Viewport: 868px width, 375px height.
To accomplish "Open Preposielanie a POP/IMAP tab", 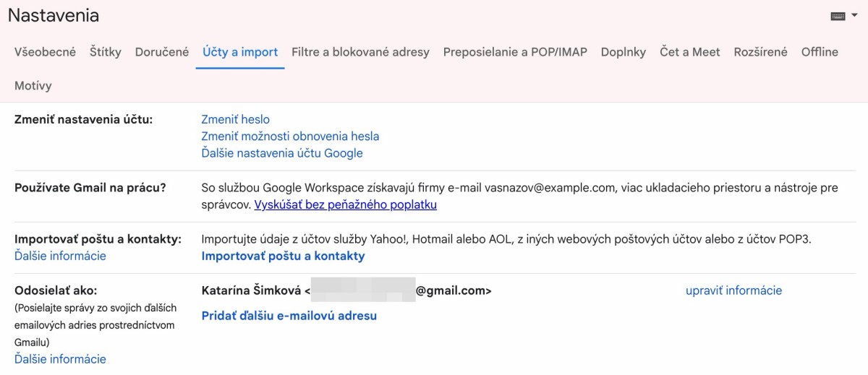I will 515,52.
